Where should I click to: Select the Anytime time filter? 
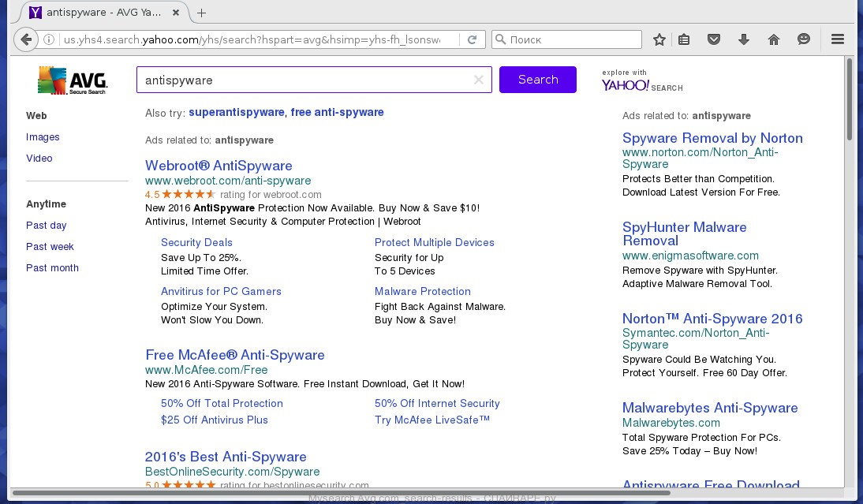click(x=47, y=204)
